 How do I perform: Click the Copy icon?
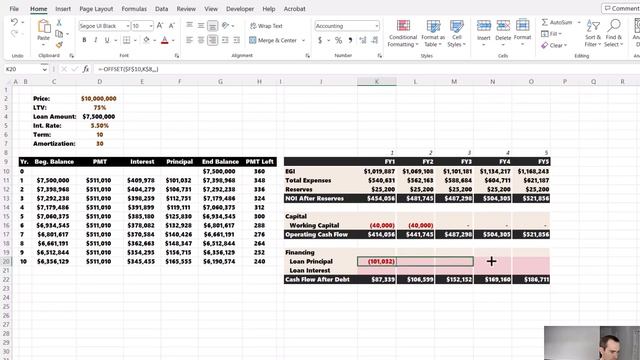pyautogui.click(x=59, y=34)
